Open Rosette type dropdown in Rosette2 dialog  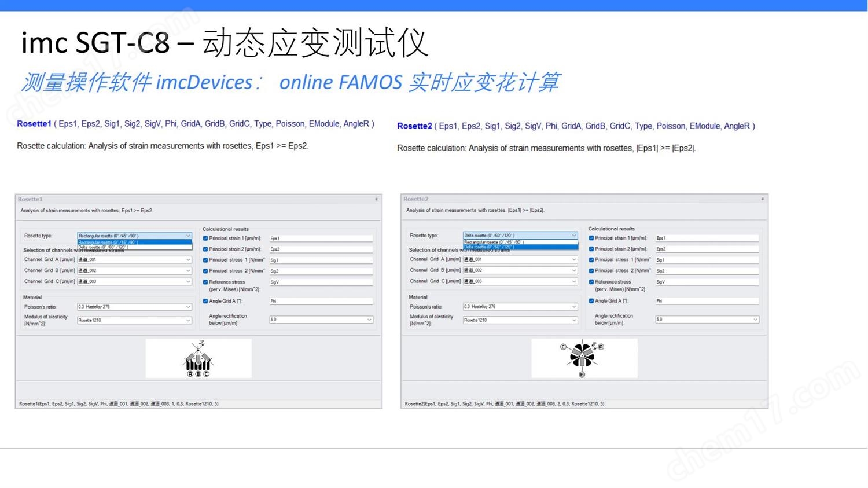(x=520, y=236)
